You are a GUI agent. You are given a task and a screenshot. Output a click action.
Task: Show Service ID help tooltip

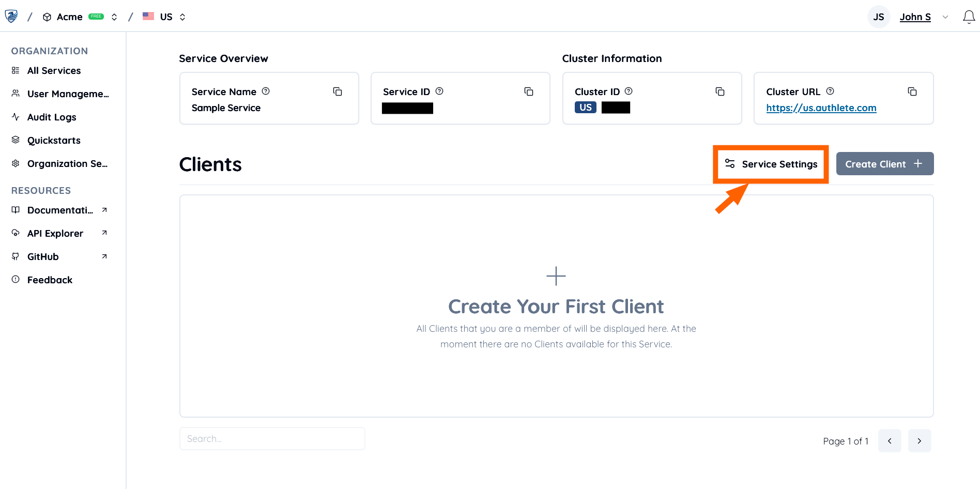tap(439, 91)
